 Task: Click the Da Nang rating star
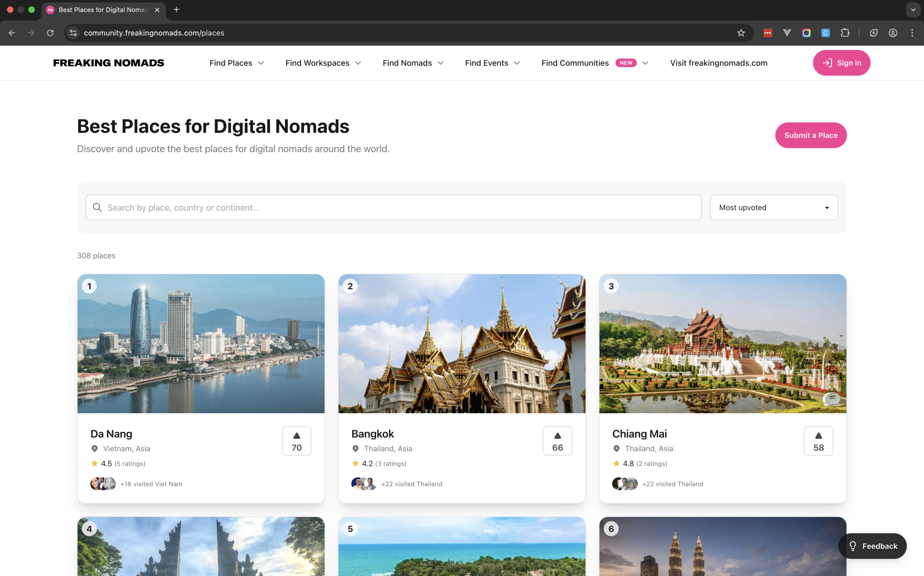(95, 463)
